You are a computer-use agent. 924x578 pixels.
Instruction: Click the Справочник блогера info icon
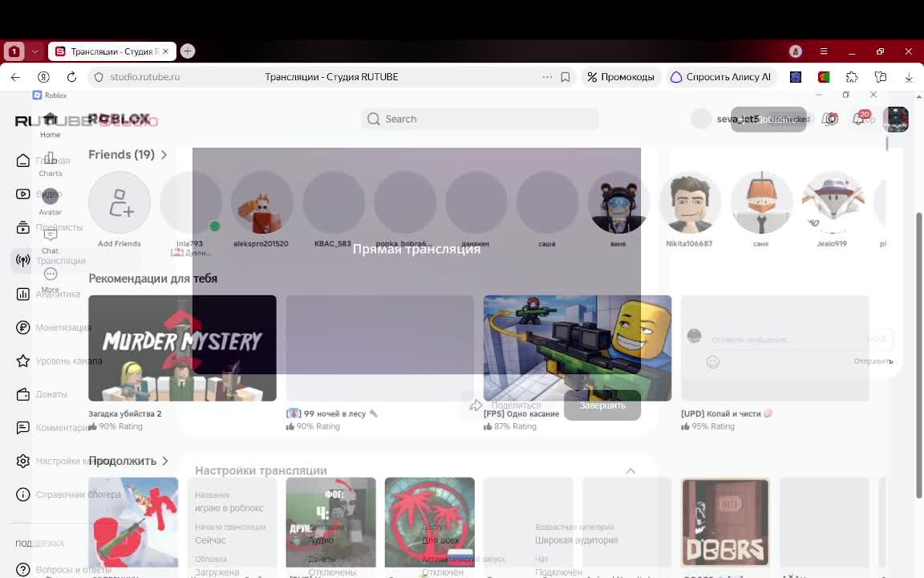tap(23, 495)
